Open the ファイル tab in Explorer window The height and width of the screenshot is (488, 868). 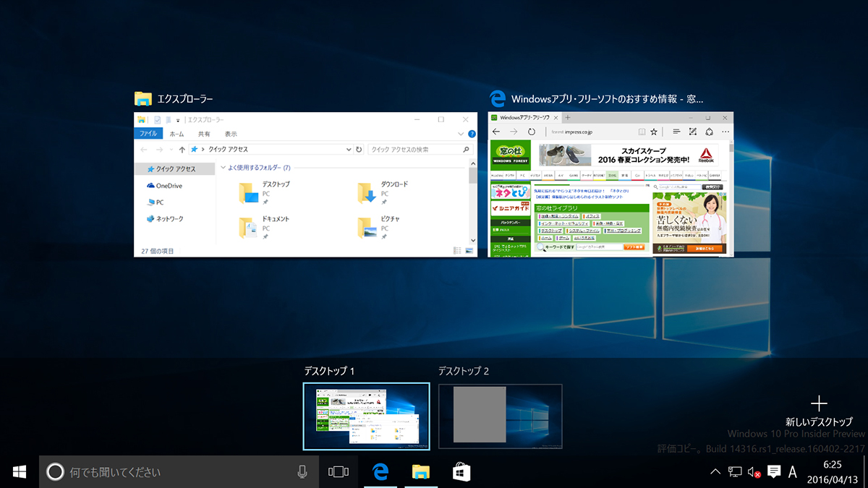[148, 134]
